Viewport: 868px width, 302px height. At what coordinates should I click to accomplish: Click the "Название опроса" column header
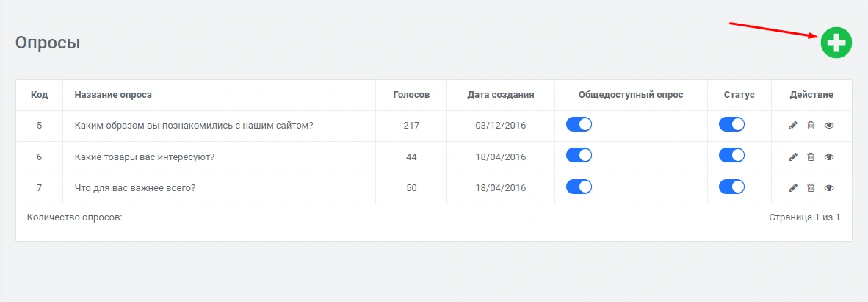113,95
